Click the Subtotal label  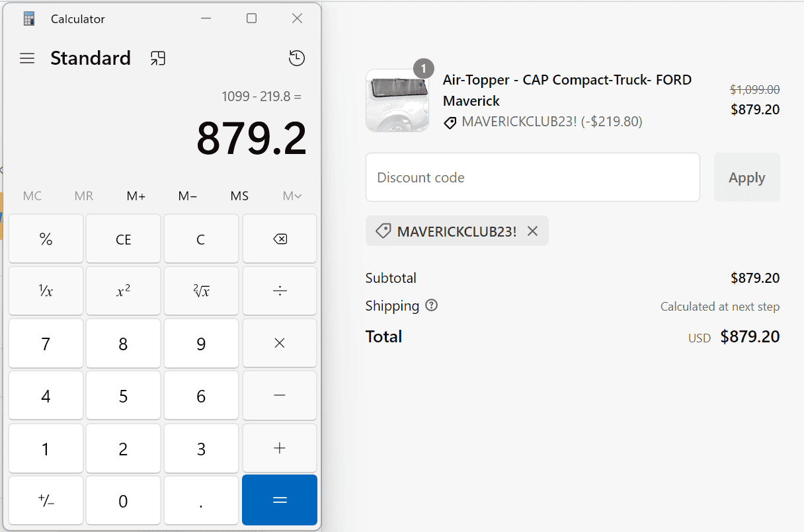[x=391, y=278]
